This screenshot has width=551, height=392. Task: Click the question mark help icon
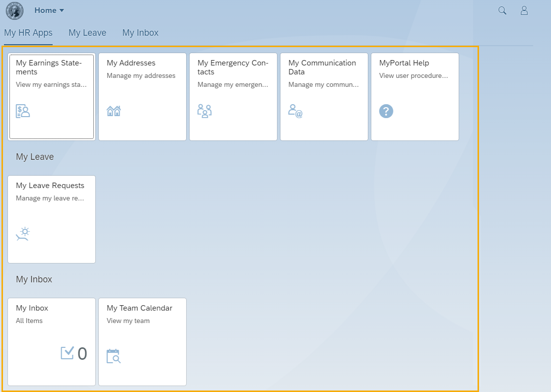click(386, 111)
